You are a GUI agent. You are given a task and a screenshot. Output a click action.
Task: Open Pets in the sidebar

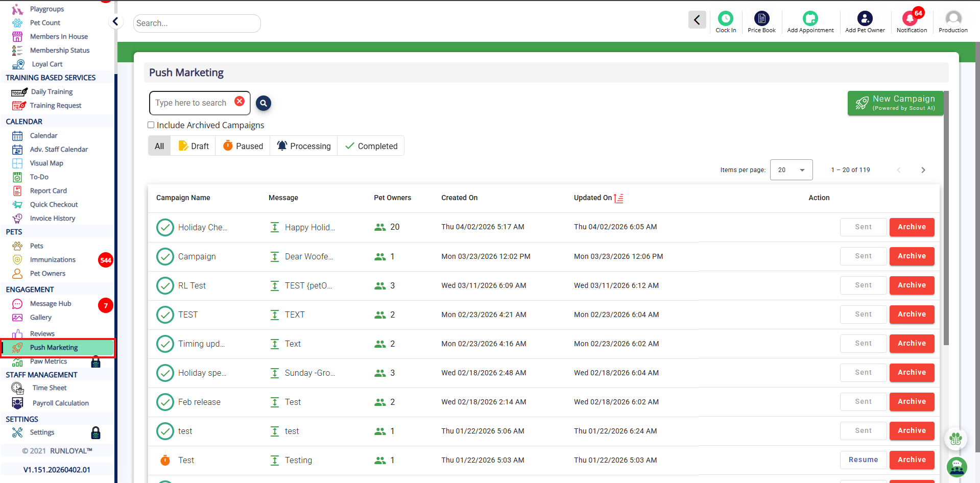click(x=36, y=246)
